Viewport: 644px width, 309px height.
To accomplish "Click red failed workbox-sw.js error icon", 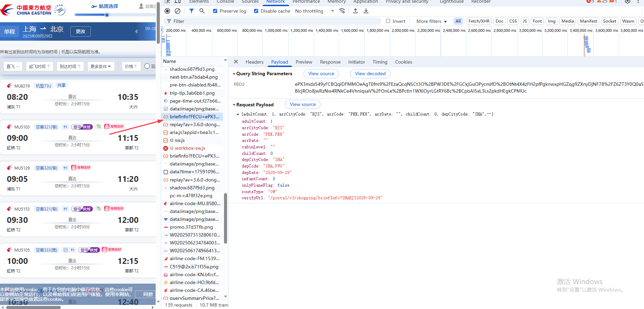I will click(166, 148).
